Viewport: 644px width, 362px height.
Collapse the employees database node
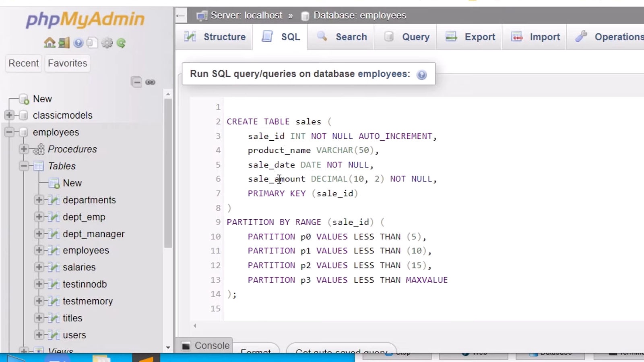pyautogui.click(x=9, y=132)
